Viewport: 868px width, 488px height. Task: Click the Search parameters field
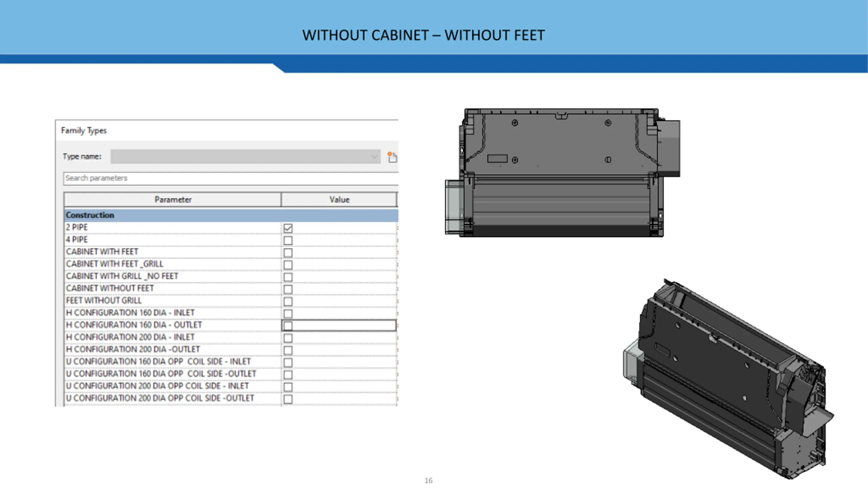point(231,178)
